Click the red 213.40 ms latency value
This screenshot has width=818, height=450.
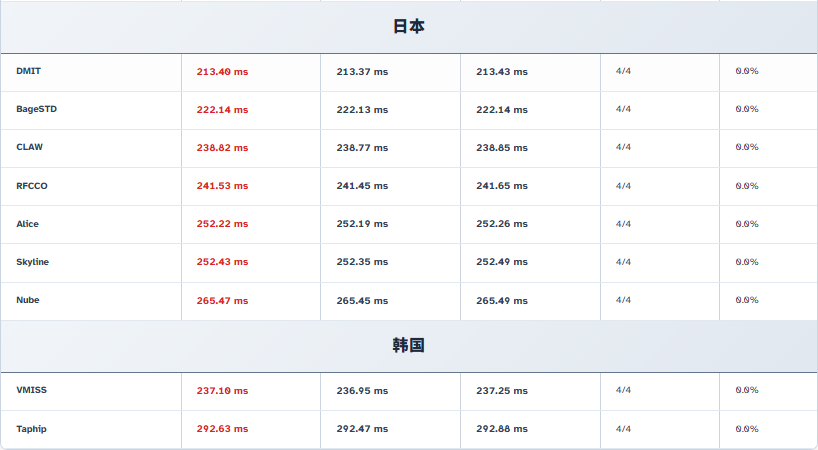click(222, 71)
